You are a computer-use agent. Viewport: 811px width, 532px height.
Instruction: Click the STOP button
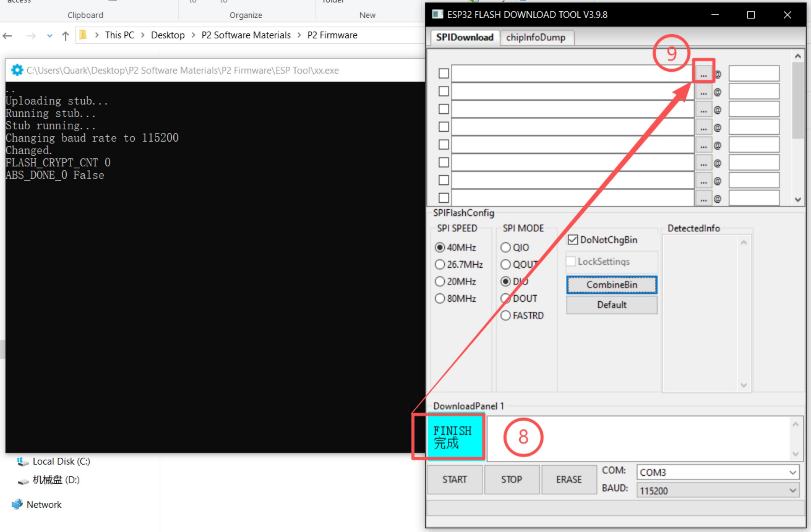tap(512, 480)
